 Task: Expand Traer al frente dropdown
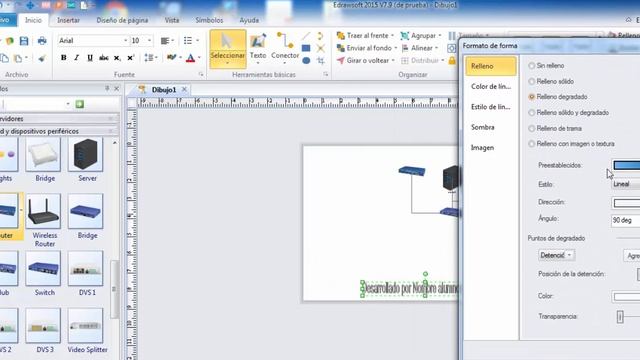(x=393, y=36)
